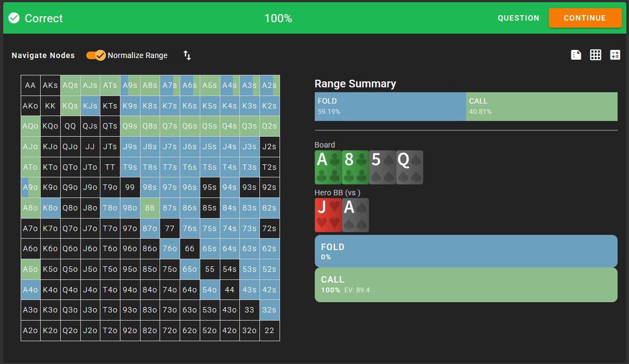Select the K8o cell in range grid
Screen dimensions: 629x364
point(50,208)
